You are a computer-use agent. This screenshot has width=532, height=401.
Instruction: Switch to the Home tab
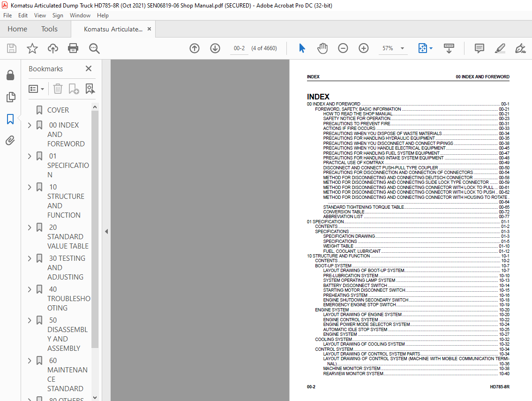[x=17, y=29]
